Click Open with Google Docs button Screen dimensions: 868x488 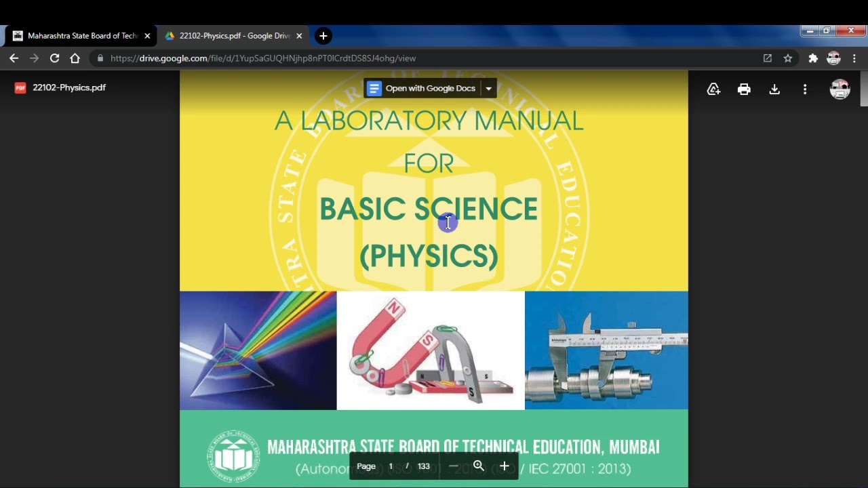click(422, 88)
